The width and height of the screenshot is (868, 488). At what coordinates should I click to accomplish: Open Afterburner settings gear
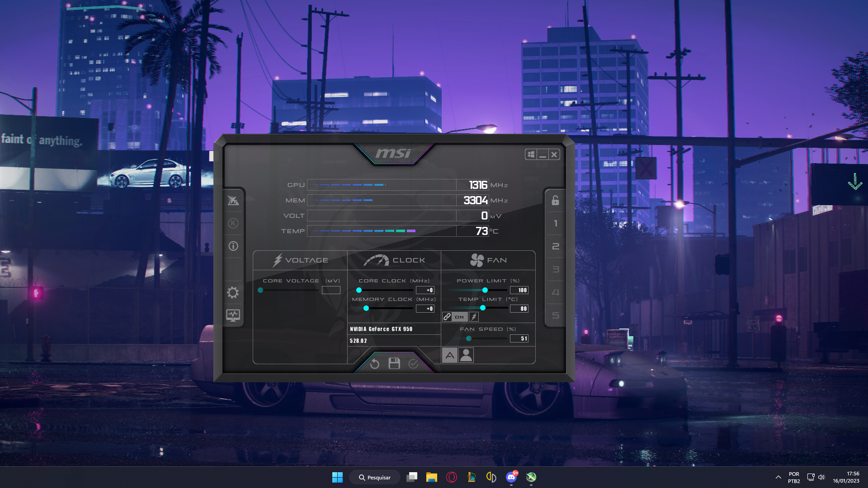(x=233, y=292)
